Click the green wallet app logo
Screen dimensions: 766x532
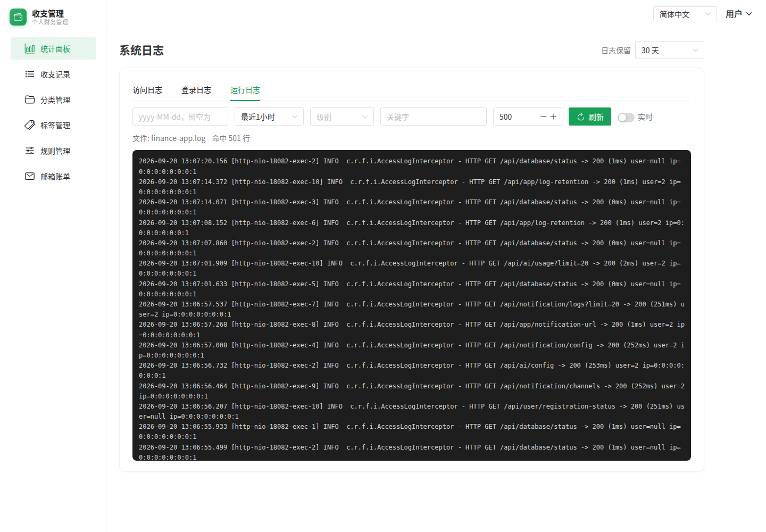tap(18, 17)
